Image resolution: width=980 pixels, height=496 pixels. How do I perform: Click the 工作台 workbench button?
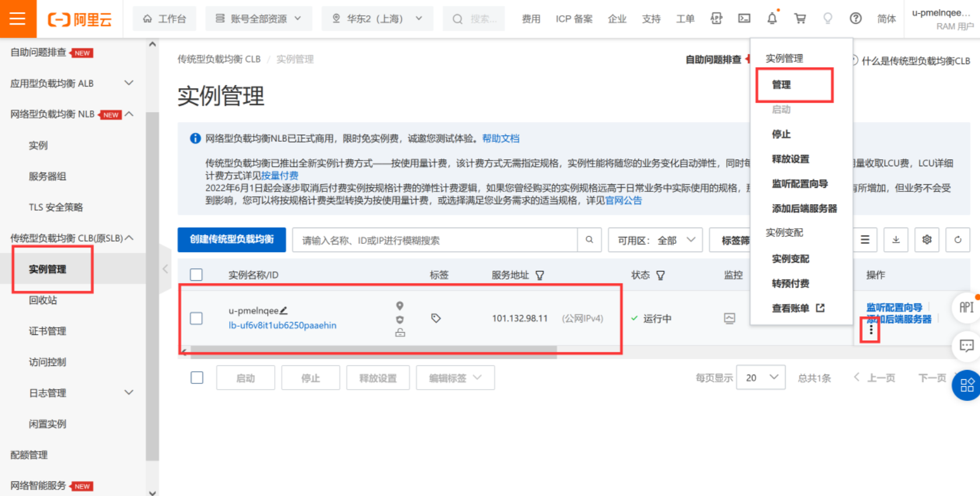[x=164, y=19]
